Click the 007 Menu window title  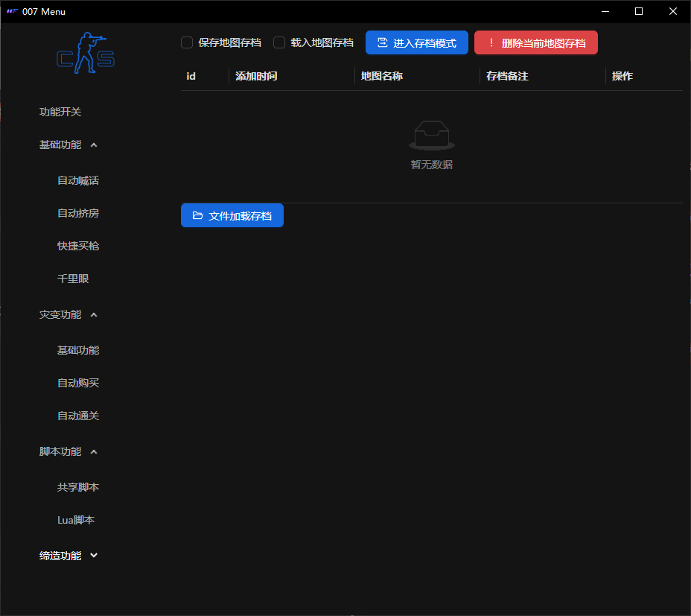click(x=44, y=12)
